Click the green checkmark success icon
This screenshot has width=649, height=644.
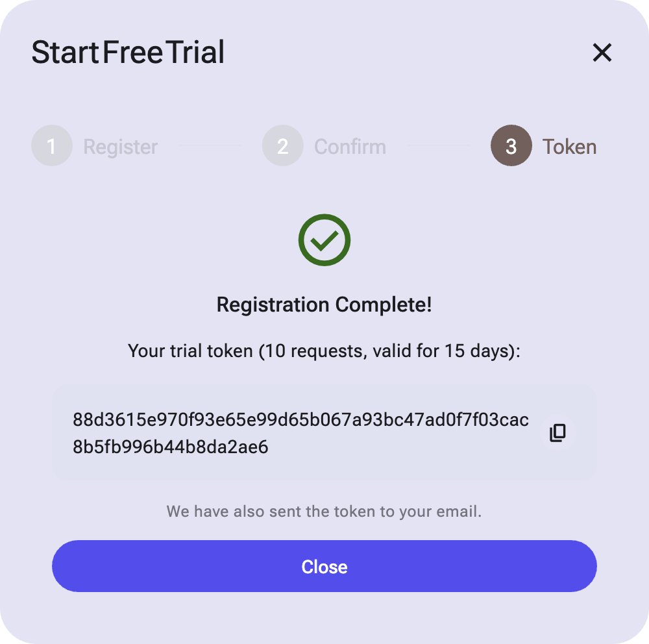[x=324, y=240]
